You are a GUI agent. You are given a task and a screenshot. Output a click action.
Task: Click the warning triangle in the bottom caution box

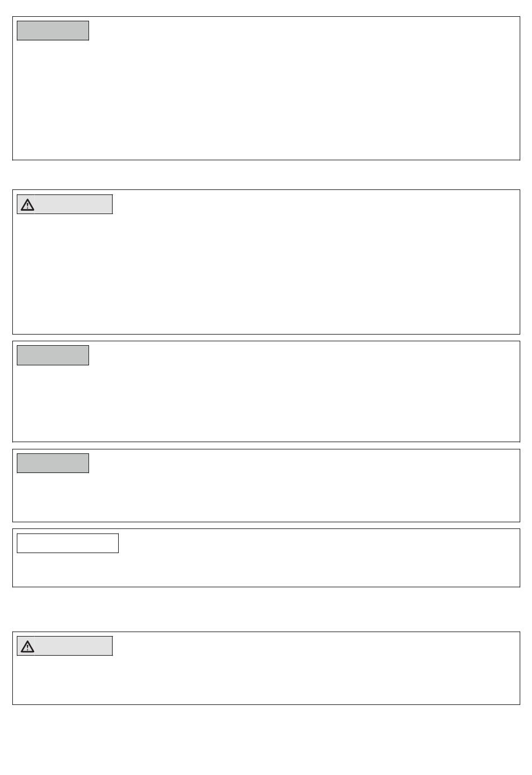click(27, 647)
